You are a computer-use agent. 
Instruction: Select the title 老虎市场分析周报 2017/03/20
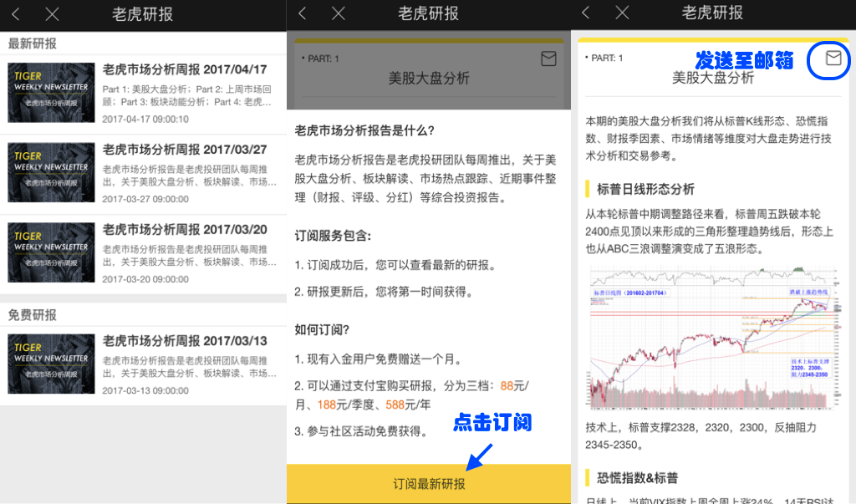click(x=185, y=229)
